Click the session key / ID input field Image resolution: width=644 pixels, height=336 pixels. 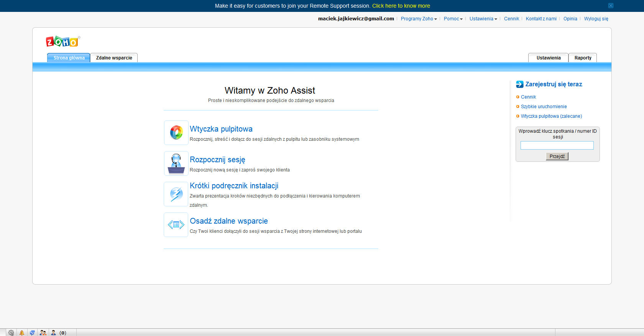point(557,145)
